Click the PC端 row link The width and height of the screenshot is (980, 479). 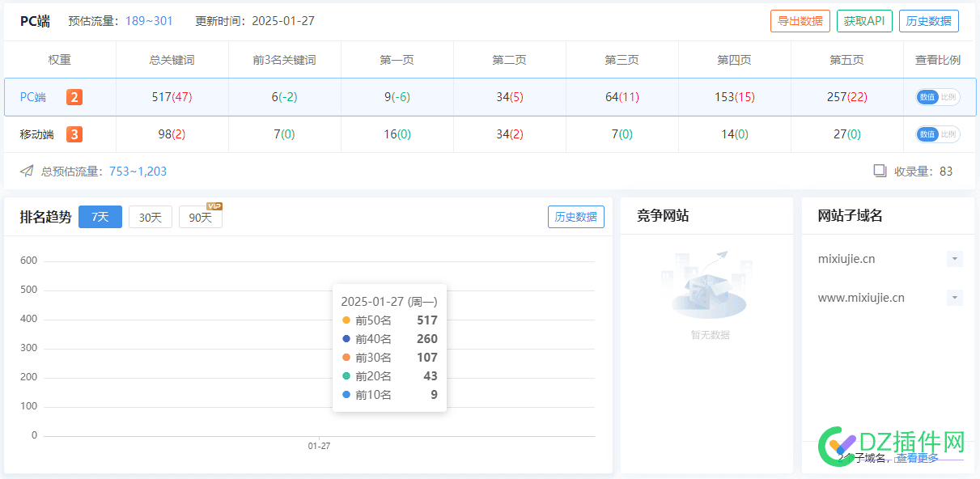pyautogui.click(x=33, y=97)
